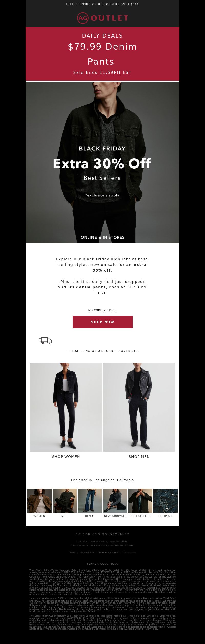Open the Denim category thumbnail
205x644 pixels.
(x=90, y=501)
